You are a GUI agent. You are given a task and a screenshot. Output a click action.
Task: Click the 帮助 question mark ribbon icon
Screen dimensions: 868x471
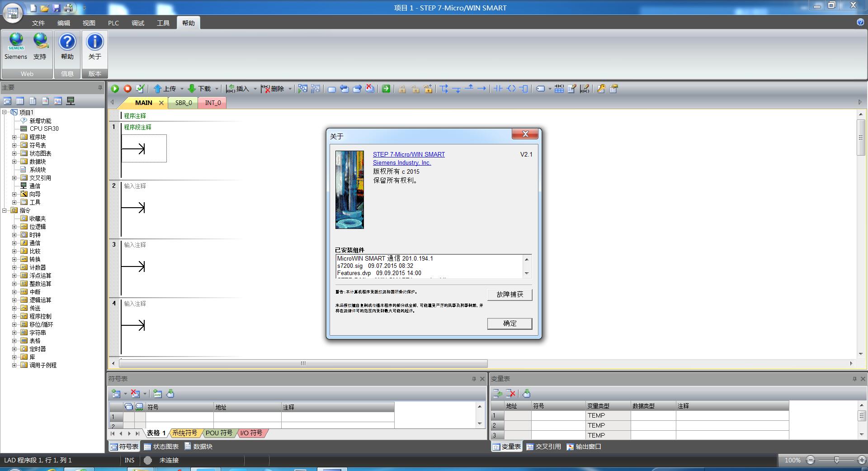coord(67,47)
